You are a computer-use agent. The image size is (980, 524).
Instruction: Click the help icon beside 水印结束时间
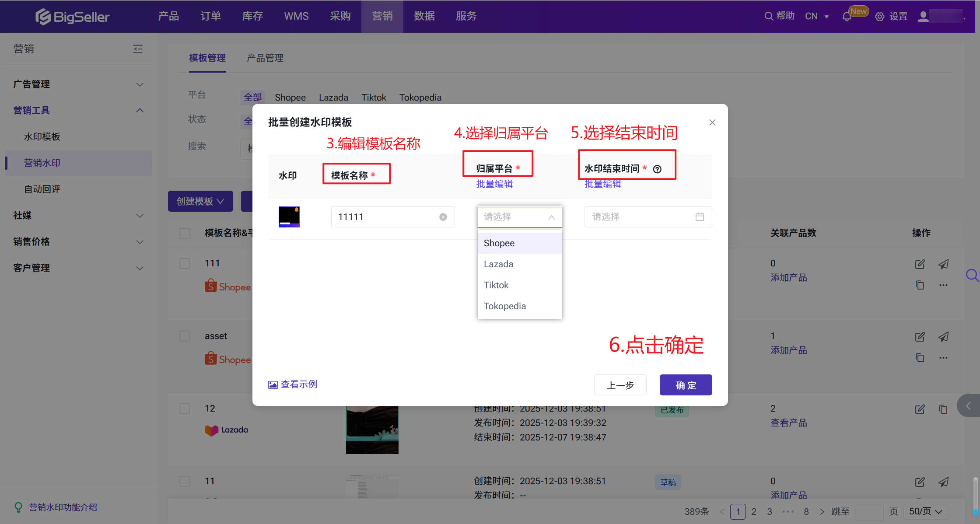tap(657, 169)
